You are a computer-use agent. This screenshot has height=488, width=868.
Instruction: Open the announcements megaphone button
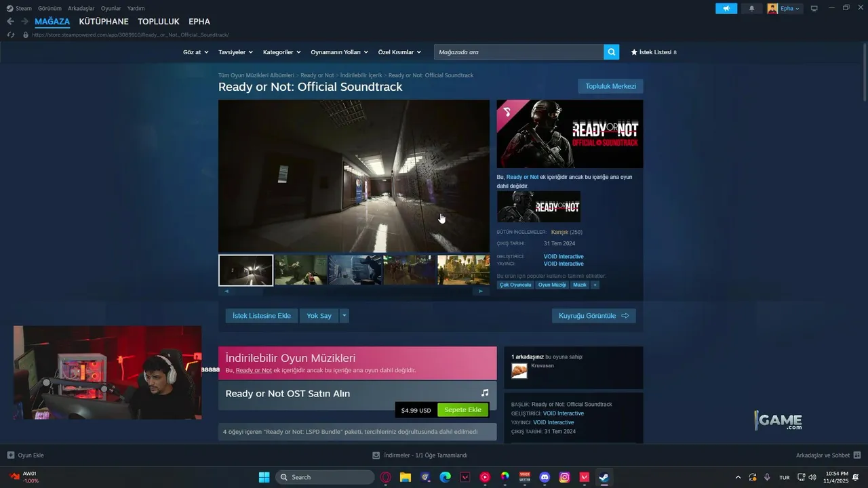click(726, 8)
